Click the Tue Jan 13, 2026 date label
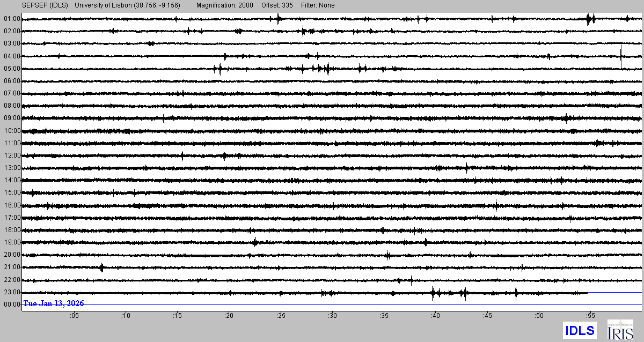The image size is (644, 342). (x=53, y=303)
